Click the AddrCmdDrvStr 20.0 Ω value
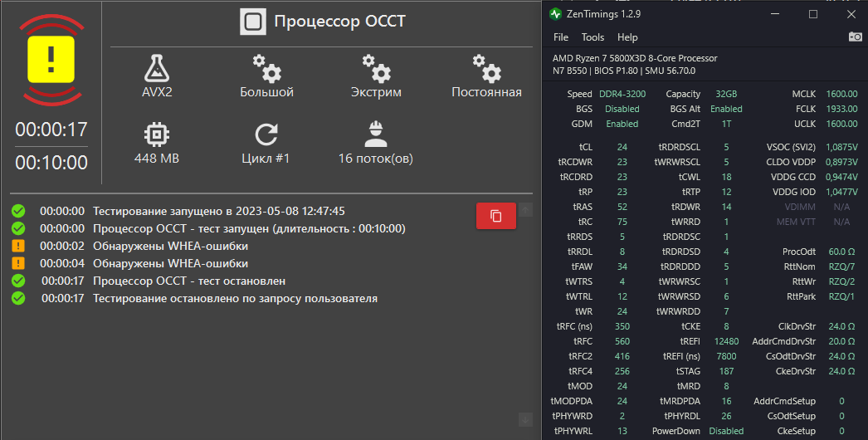This screenshot has height=440, width=868. (x=842, y=341)
